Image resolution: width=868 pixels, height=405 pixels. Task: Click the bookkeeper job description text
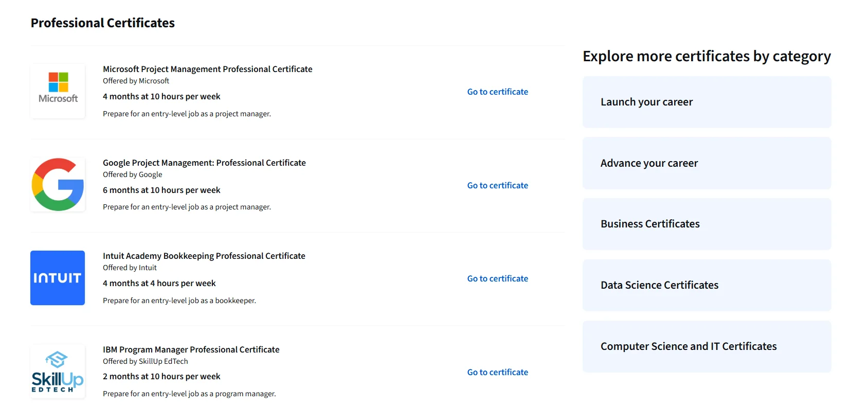coord(179,301)
